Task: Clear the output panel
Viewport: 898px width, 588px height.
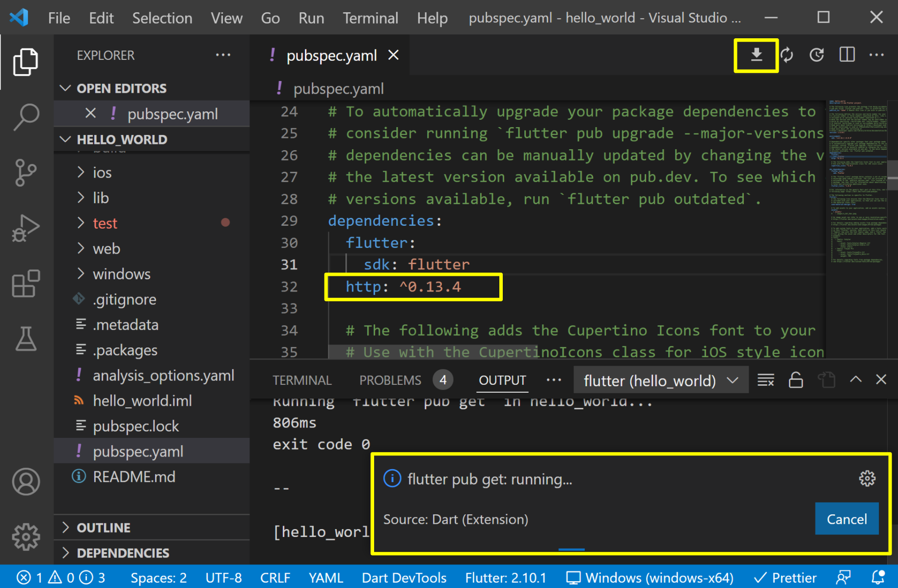Action: coord(766,380)
